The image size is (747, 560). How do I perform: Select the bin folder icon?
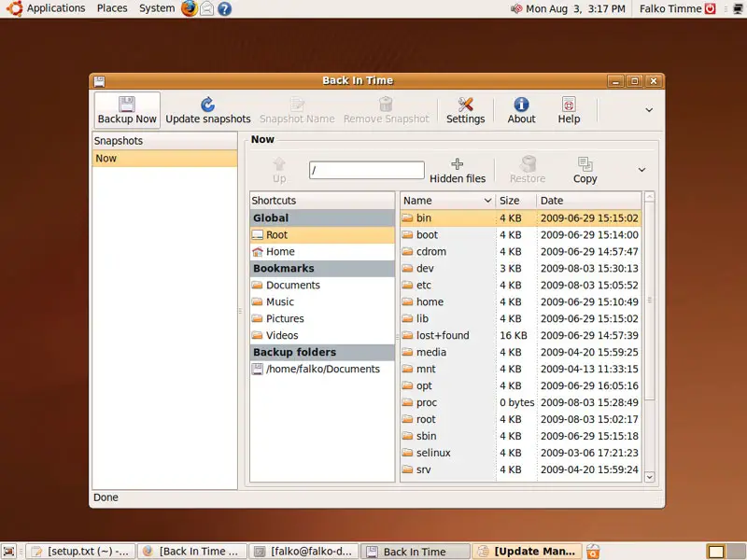[x=407, y=218]
